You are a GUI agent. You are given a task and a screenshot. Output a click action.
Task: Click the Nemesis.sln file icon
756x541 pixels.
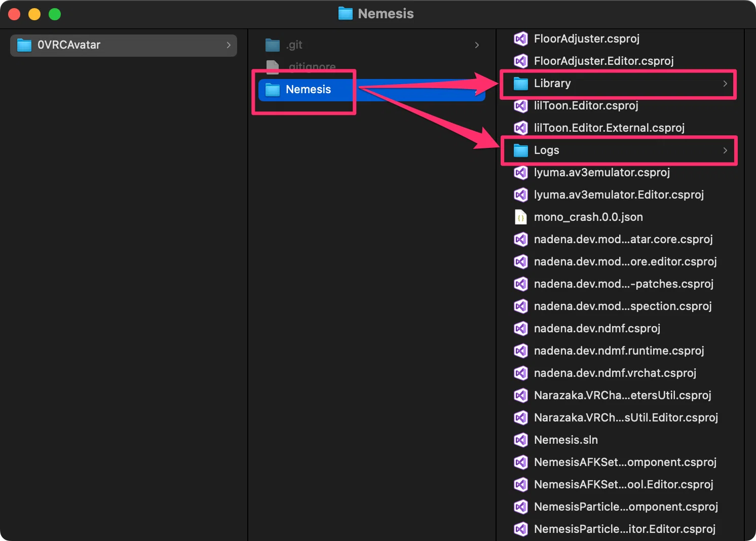521,440
